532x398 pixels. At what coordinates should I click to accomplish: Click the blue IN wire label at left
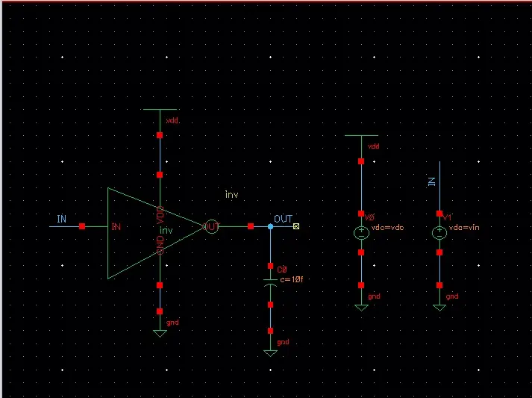(x=62, y=219)
